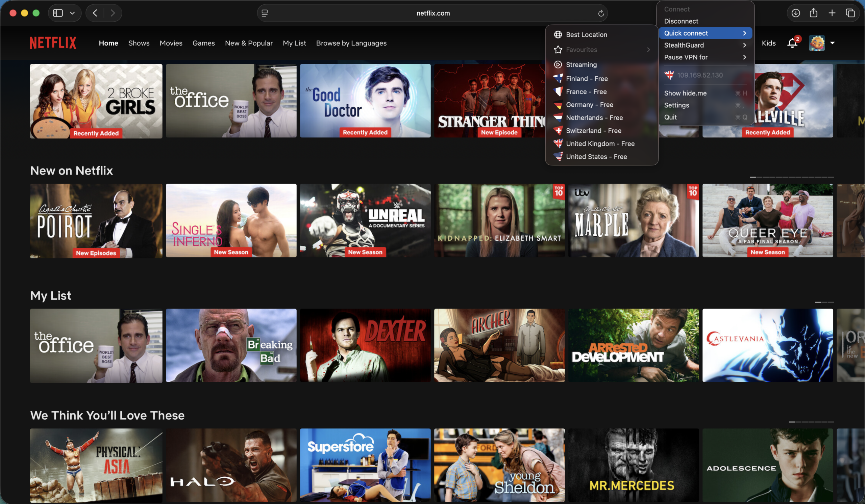The image size is (865, 504).
Task: Click the star icon beside Favourites
Action: [558, 50]
